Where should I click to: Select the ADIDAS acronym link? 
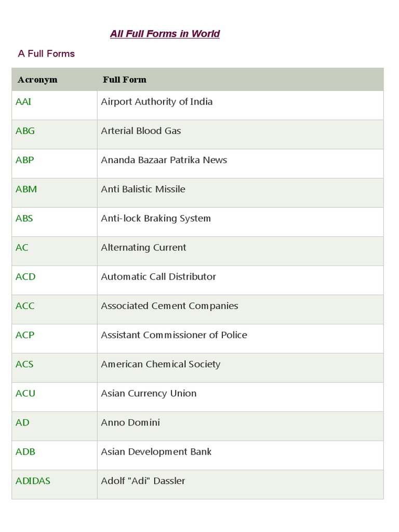click(33, 481)
